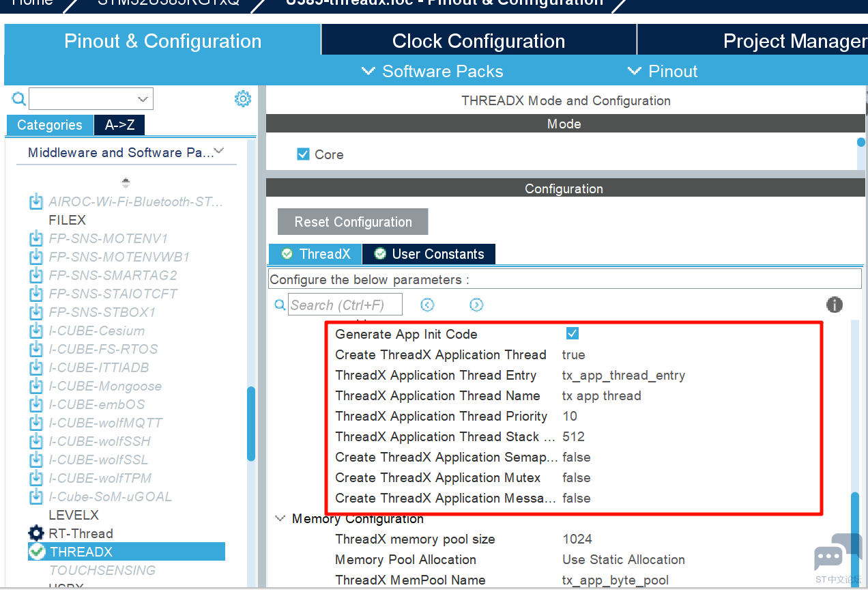Select the A->Z view tab

click(119, 125)
